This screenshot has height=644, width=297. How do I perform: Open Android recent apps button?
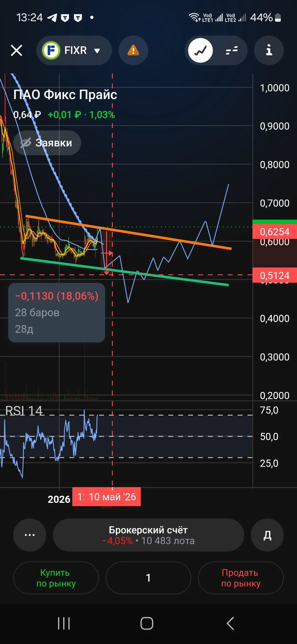pyautogui.click(x=64, y=623)
